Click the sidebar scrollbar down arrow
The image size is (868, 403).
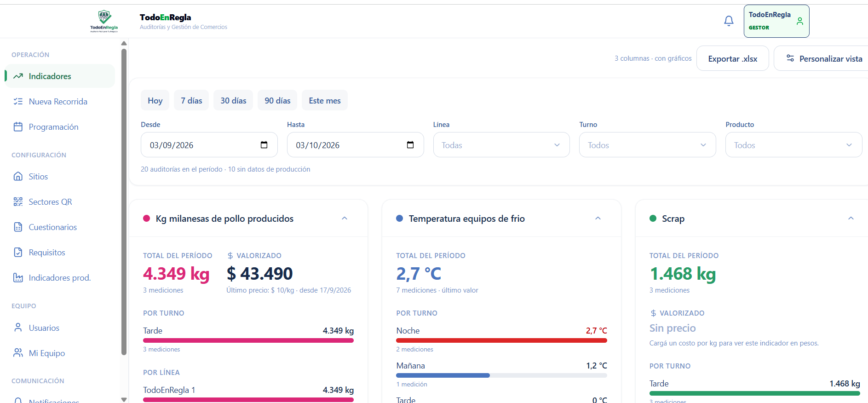coord(124,399)
